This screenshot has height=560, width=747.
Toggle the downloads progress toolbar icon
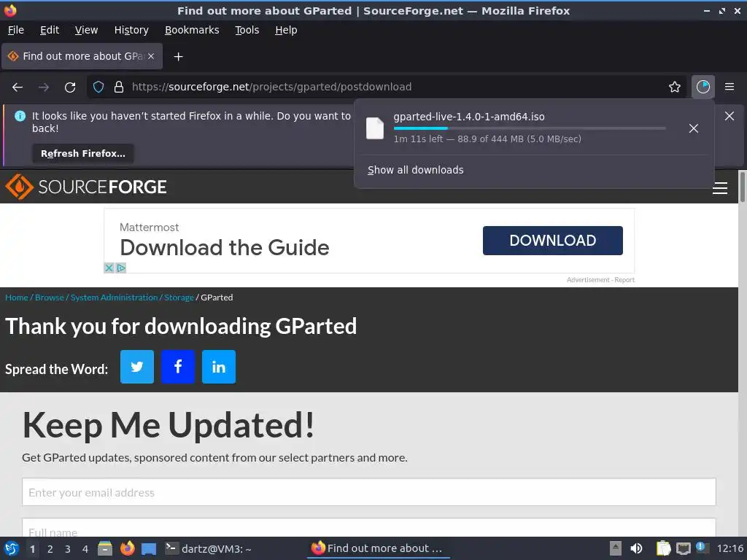[x=703, y=87]
